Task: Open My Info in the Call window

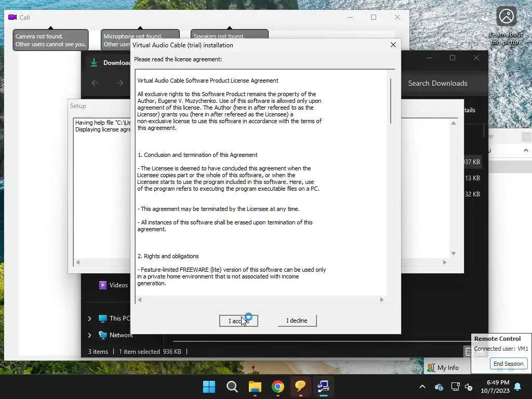Action: click(x=447, y=367)
